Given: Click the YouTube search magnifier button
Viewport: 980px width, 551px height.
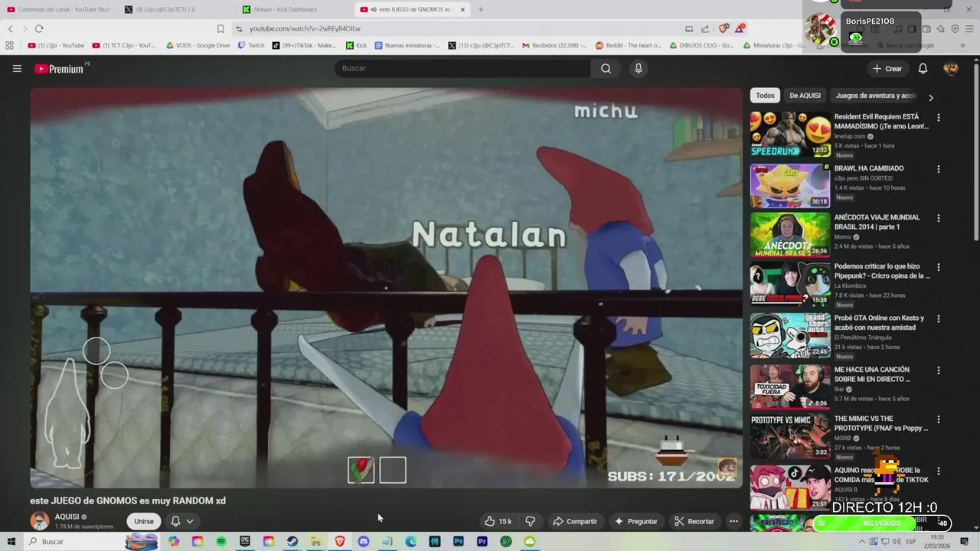Looking at the screenshot, I should [606, 68].
